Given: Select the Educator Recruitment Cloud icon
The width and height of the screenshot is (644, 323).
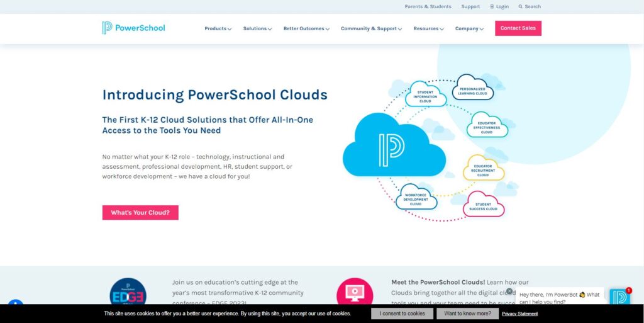Looking at the screenshot, I should coord(484,167).
